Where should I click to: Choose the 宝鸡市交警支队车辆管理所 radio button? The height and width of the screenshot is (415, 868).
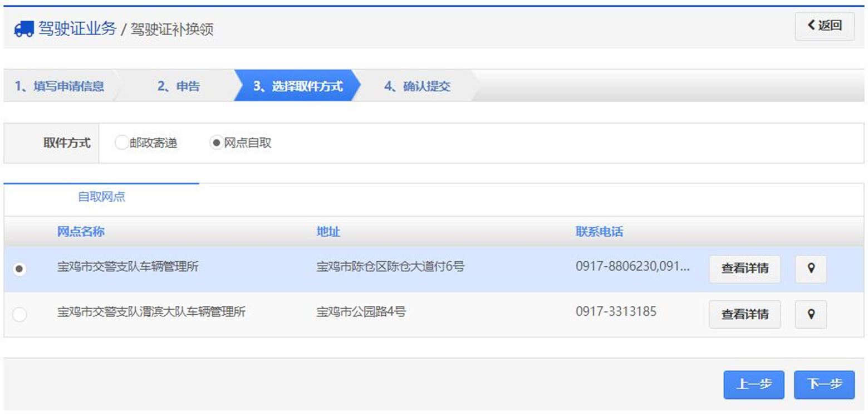[19, 270]
